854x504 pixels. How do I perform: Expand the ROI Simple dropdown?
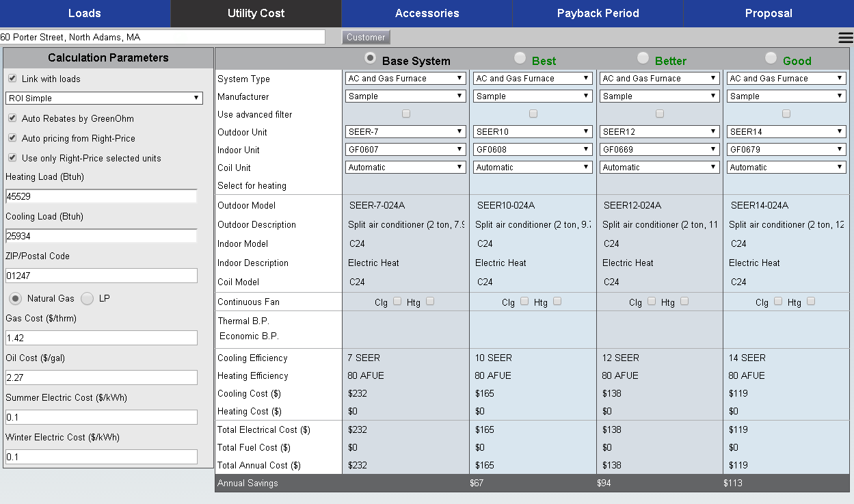pyautogui.click(x=104, y=98)
